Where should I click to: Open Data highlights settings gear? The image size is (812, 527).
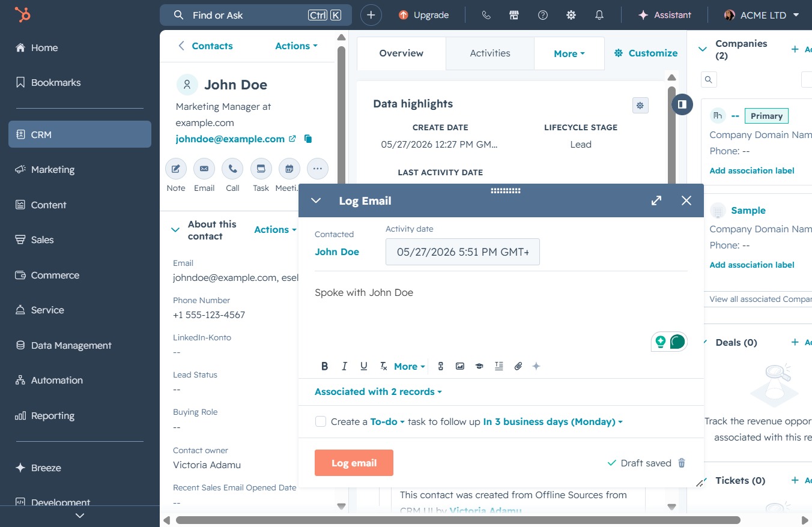[x=640, y=106]
